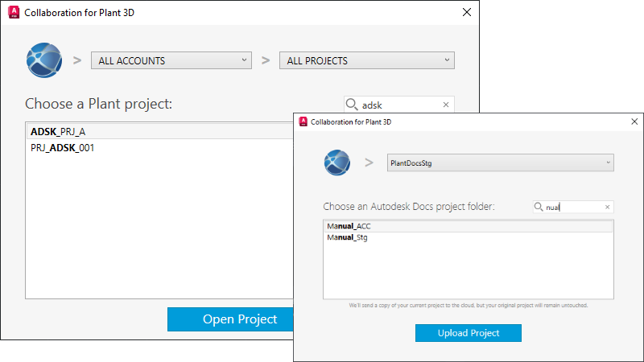The width and height of the screenshot is (644, 362).
Task: Click the arrow chevron before PlantDocsStg
Action: (369, 163)
